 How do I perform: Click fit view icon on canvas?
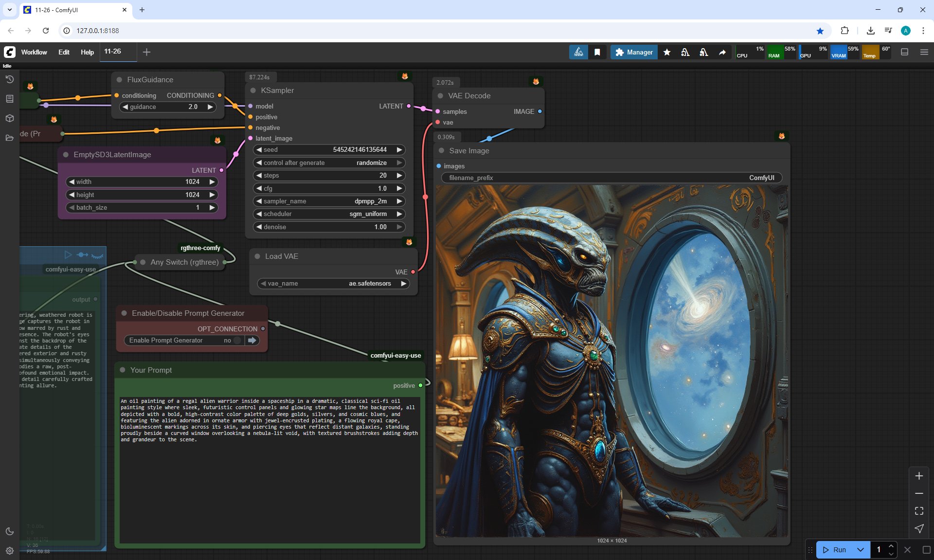(x=919, y=511)
